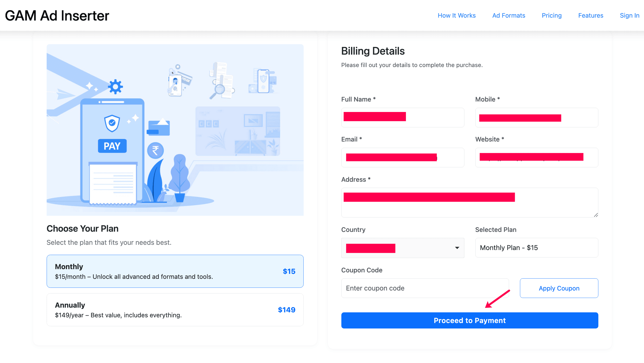The width and height of the screenshot is (644, 363).
Task: Click the paper plane icon
Action: 64,94
